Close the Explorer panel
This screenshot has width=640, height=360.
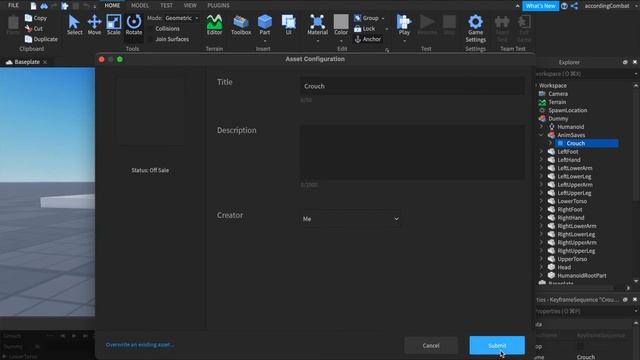coord(635,62)
